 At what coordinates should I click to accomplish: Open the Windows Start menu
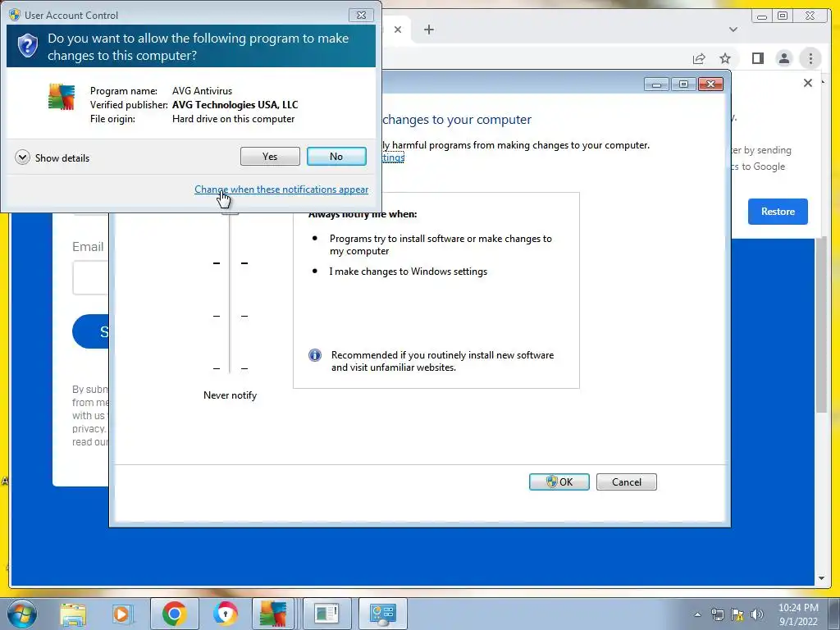coord(22,614)
